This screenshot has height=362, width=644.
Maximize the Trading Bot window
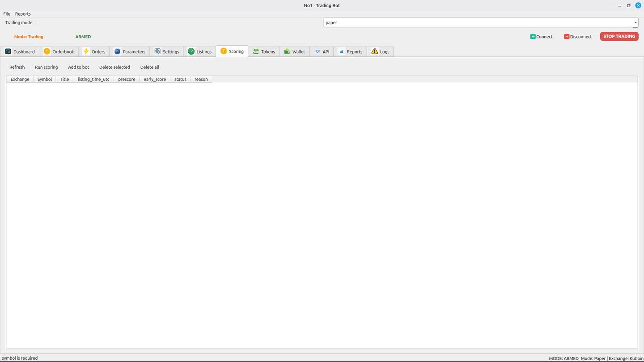pos(628,5)
